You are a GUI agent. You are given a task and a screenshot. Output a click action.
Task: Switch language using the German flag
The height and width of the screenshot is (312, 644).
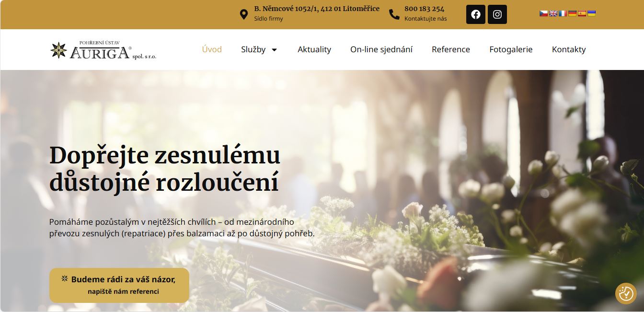click(573, 13)
